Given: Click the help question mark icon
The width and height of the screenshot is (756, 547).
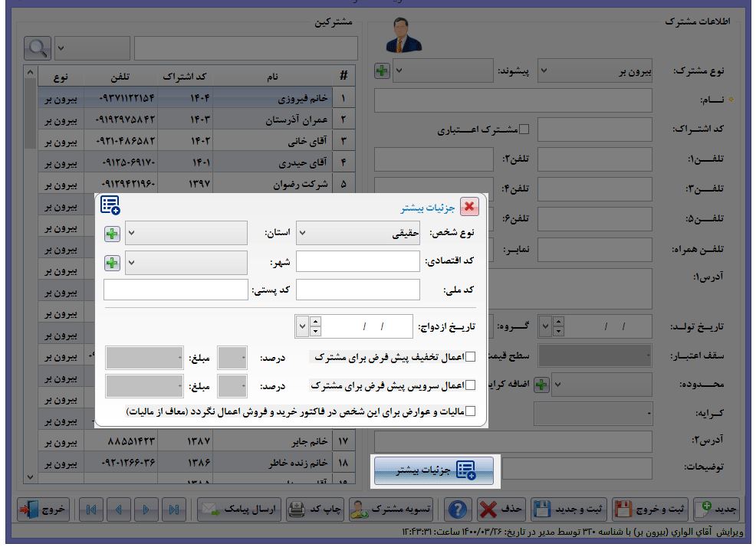Looking at the screenshot, I should [459, 509].
